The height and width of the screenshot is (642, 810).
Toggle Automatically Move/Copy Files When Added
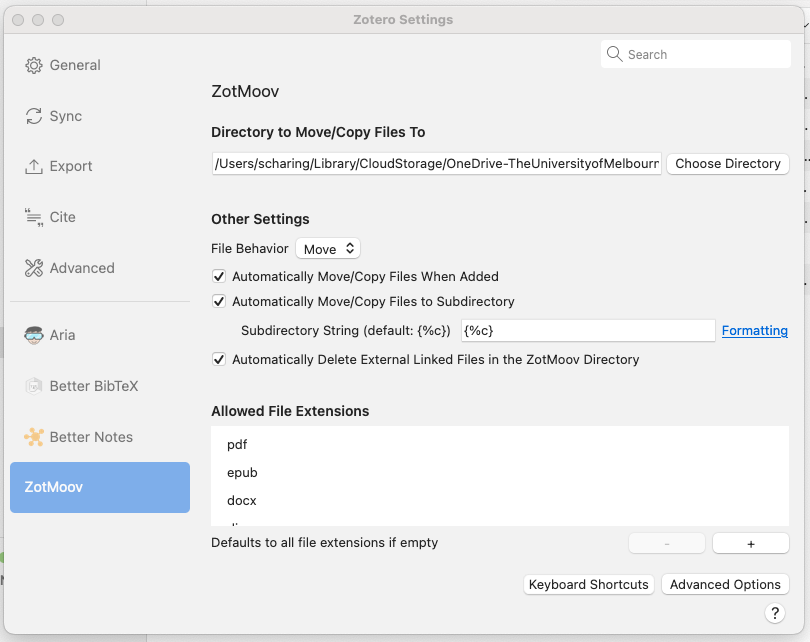click(x=219, y=276)
